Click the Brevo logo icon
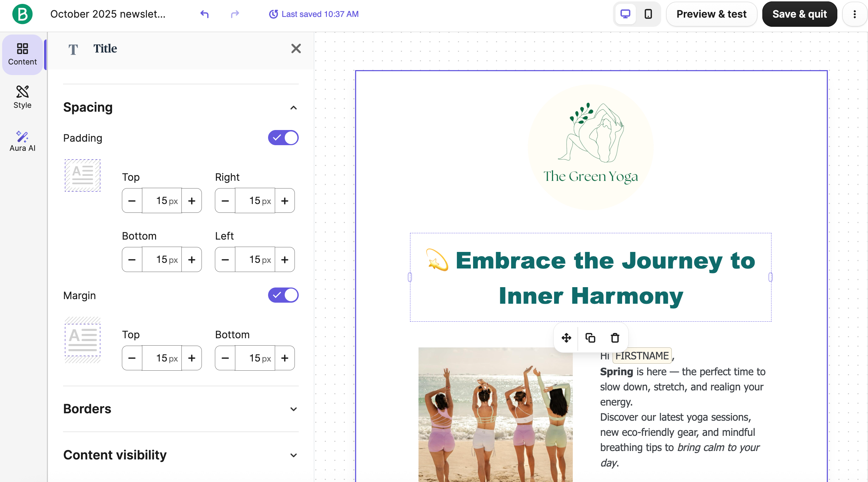 [22, 14]
